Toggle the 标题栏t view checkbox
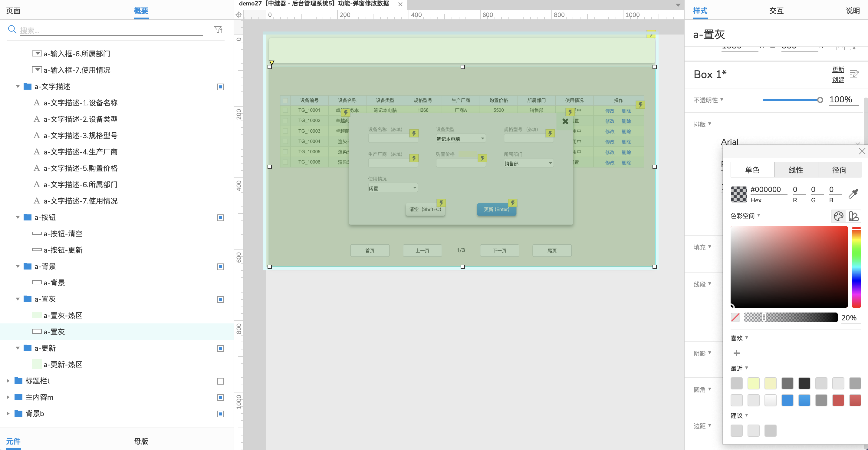 pos(221,381)
